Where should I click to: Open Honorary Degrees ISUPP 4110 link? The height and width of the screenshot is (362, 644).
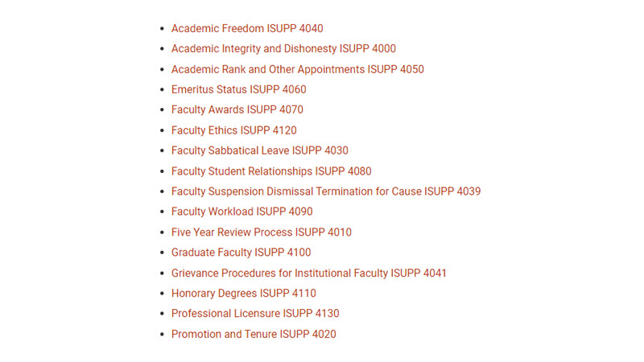(x=244, y=294)
